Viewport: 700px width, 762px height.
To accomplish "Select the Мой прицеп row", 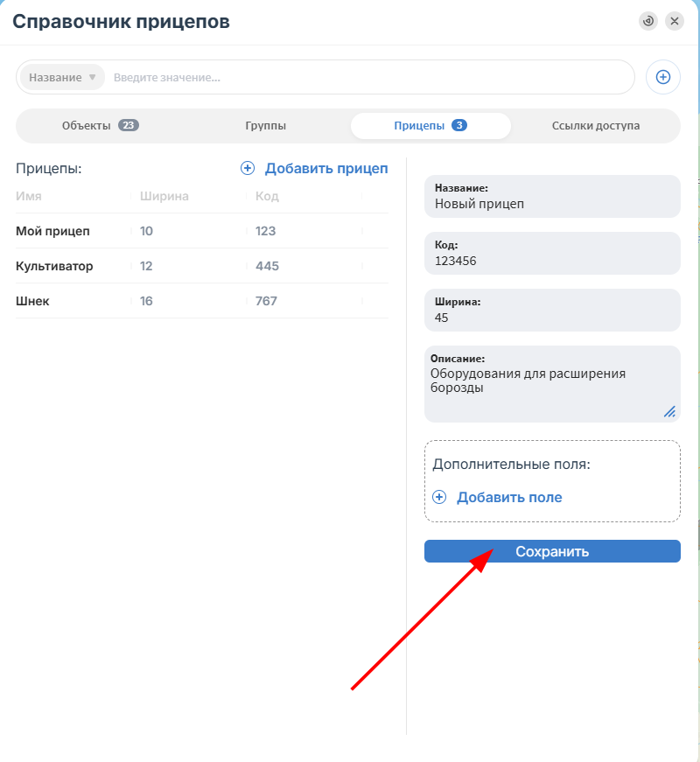I will pyautogui.click(x=202, y=231).
